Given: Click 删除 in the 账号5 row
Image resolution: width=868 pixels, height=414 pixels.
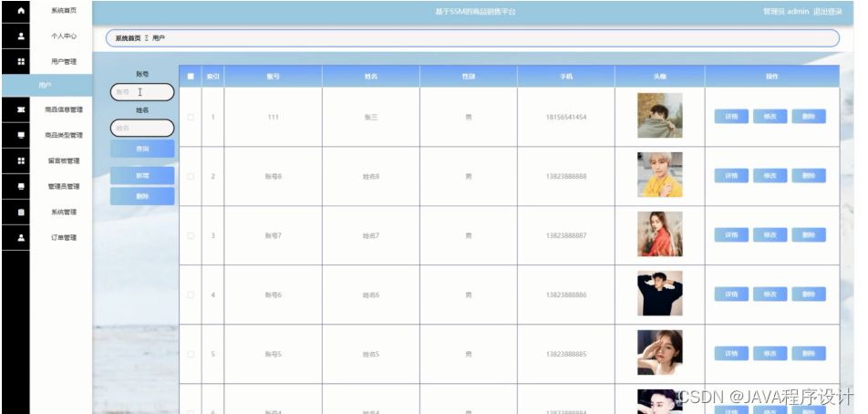Looking at the screenshot, I should tap(809, 353).
